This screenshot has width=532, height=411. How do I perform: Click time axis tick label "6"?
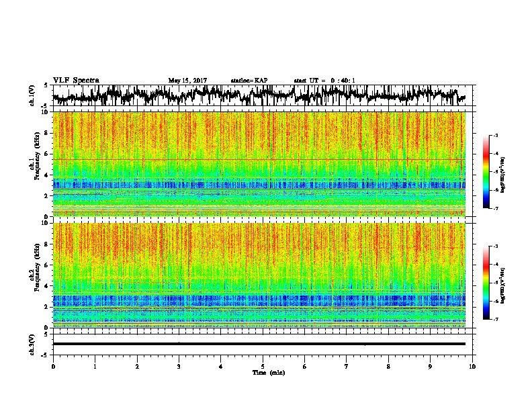[x=305, y=367]
